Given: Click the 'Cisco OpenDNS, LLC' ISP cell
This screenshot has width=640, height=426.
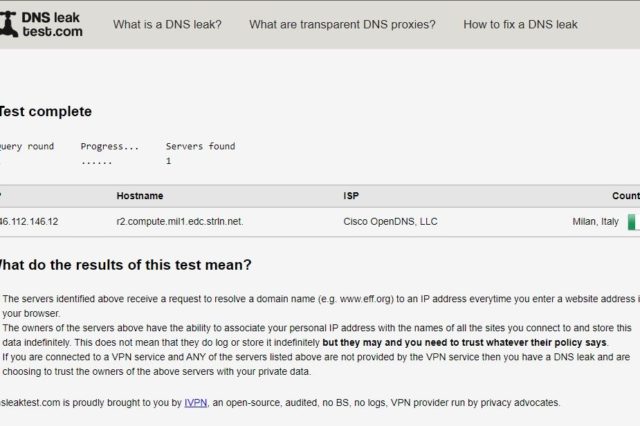Looking at the screenshot, I should (391, 221).
